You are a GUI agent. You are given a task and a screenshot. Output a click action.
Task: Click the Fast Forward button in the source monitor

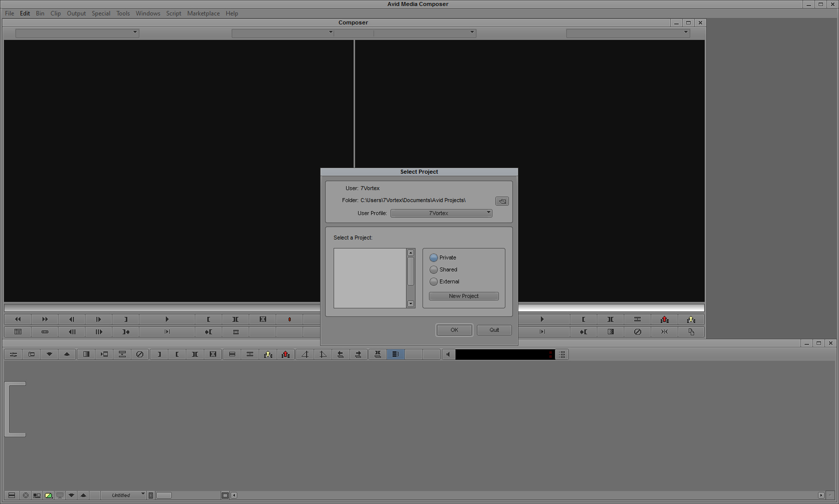coord(45,319)
